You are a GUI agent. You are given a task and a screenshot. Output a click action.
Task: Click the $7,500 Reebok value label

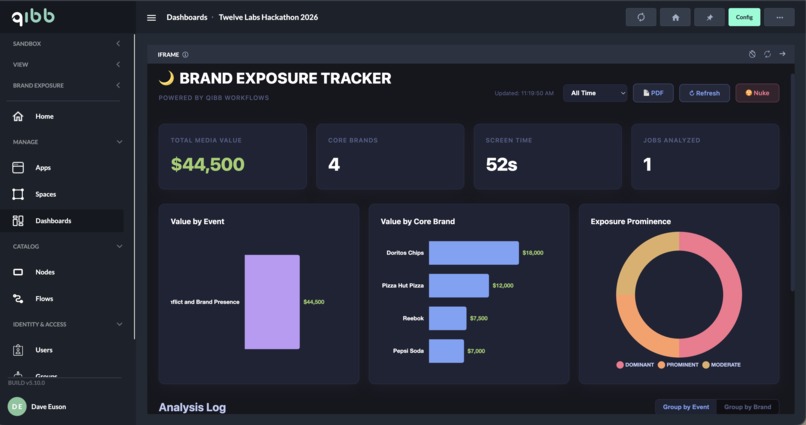point(479,319)
